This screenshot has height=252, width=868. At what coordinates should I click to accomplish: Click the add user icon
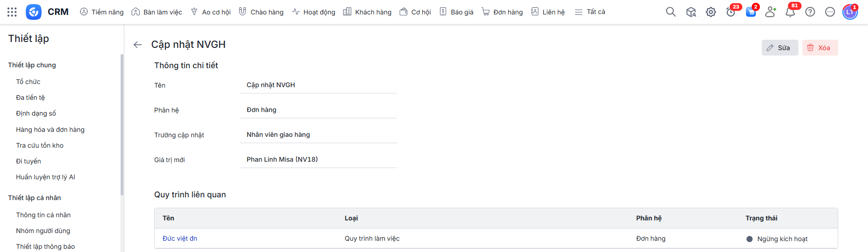click(770, 12)
